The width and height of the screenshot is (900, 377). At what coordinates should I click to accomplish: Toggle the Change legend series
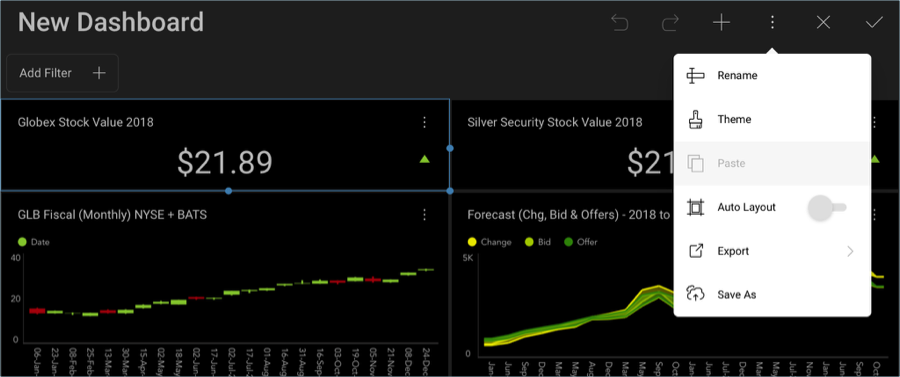point(490,242)
